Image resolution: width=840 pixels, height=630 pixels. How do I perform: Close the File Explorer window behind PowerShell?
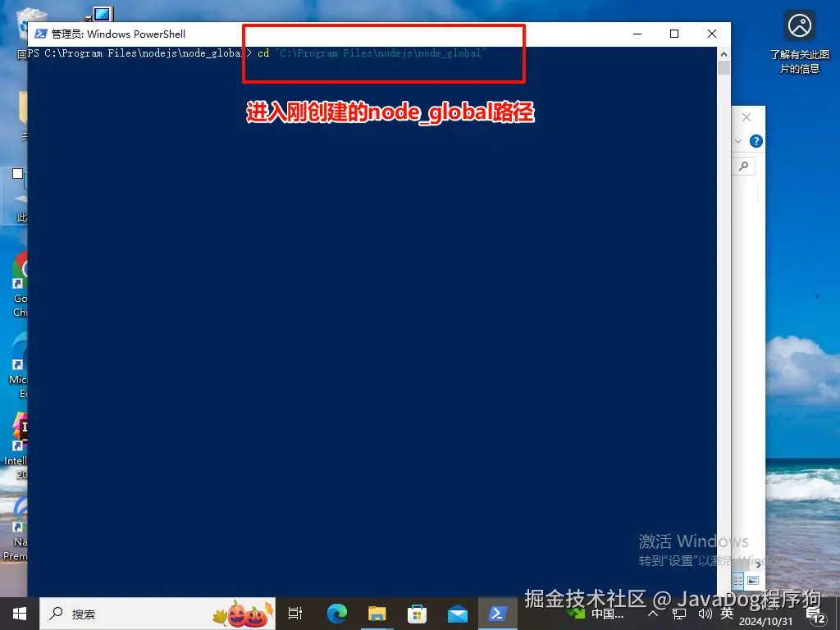(746, 117)
